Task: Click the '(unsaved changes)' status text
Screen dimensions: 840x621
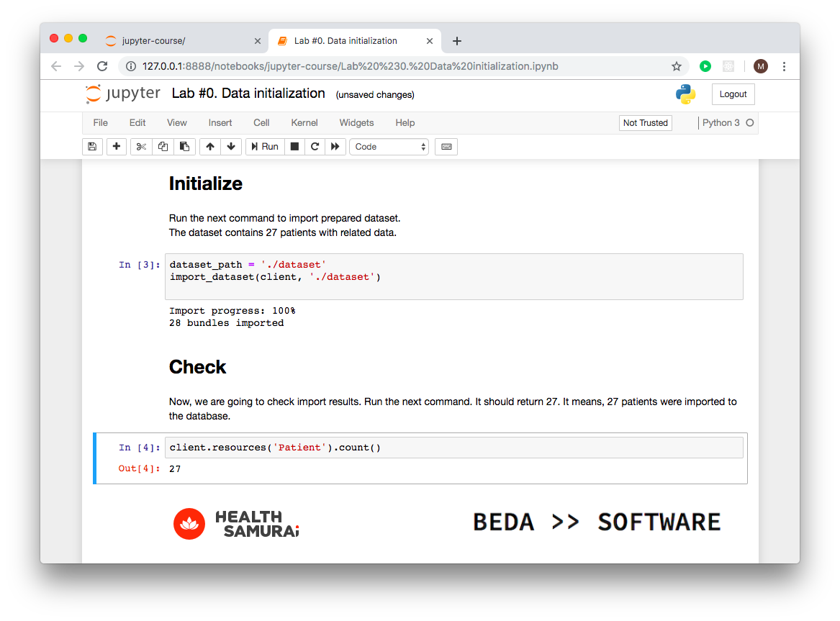Action: [375, 95]
